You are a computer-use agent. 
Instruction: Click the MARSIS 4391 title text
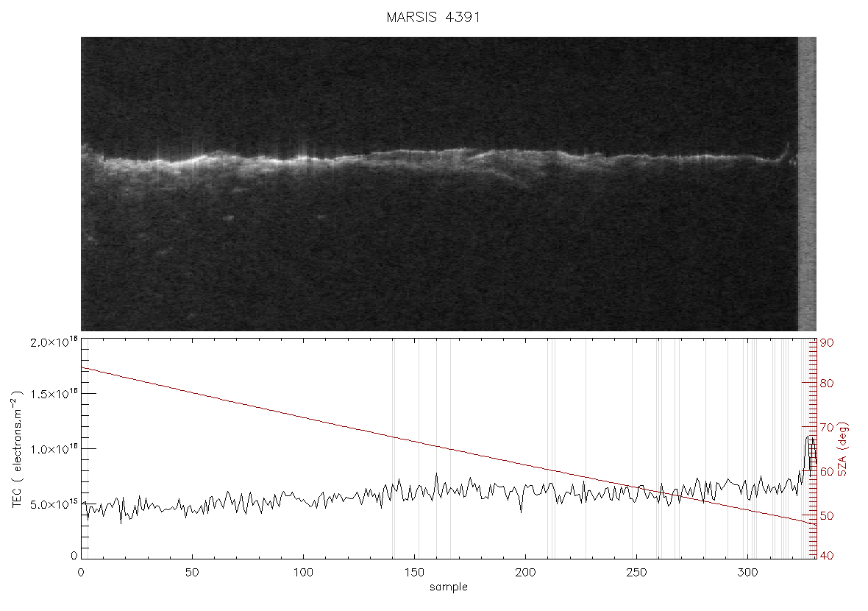click(x=433, y=17)
